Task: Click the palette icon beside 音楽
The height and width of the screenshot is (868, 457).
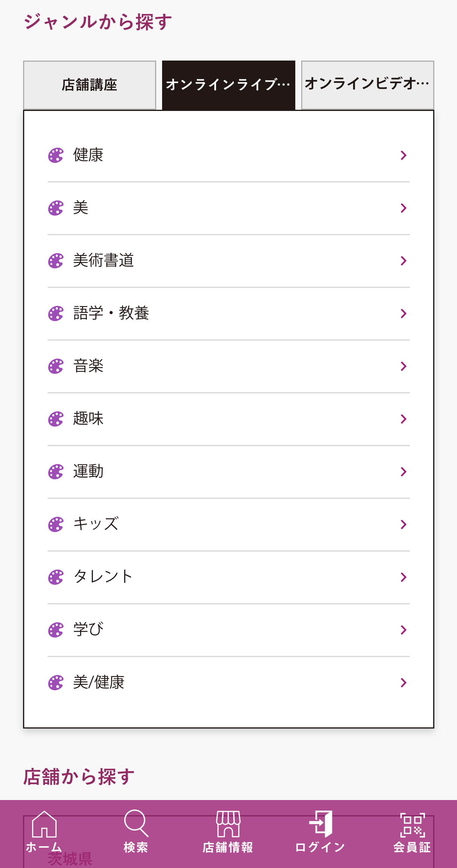Action: (55, 366)
